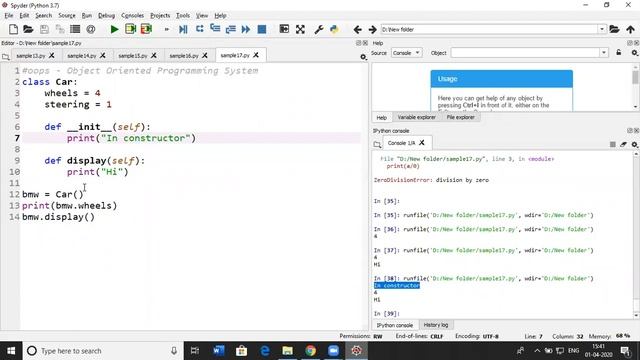Switch to sample13.py editor tab
640x360 pixels.
pos(31,56)
